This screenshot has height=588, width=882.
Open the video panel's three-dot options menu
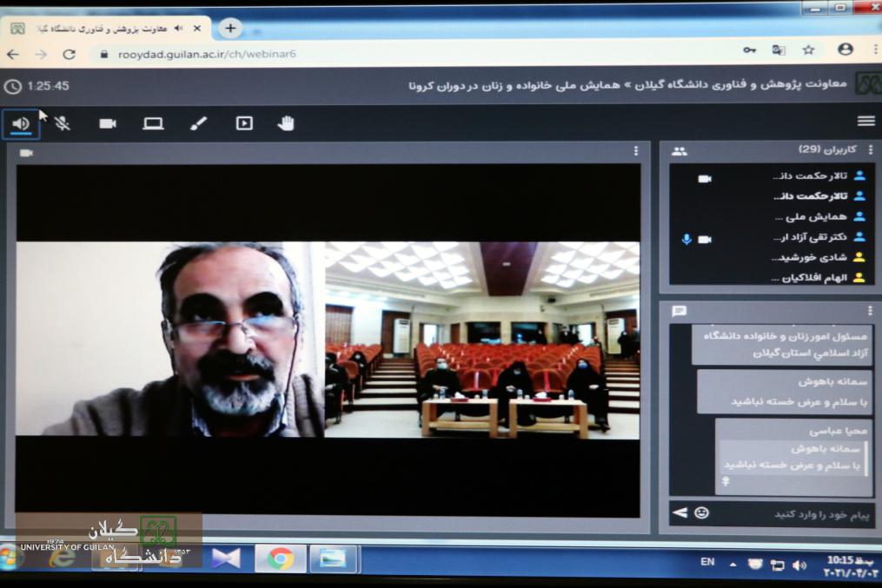coord(636,151)
